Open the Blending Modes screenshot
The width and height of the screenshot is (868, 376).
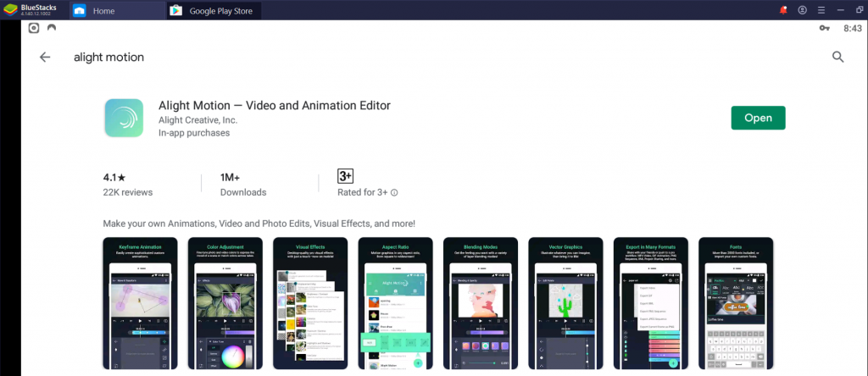click(x=481, y=303)
